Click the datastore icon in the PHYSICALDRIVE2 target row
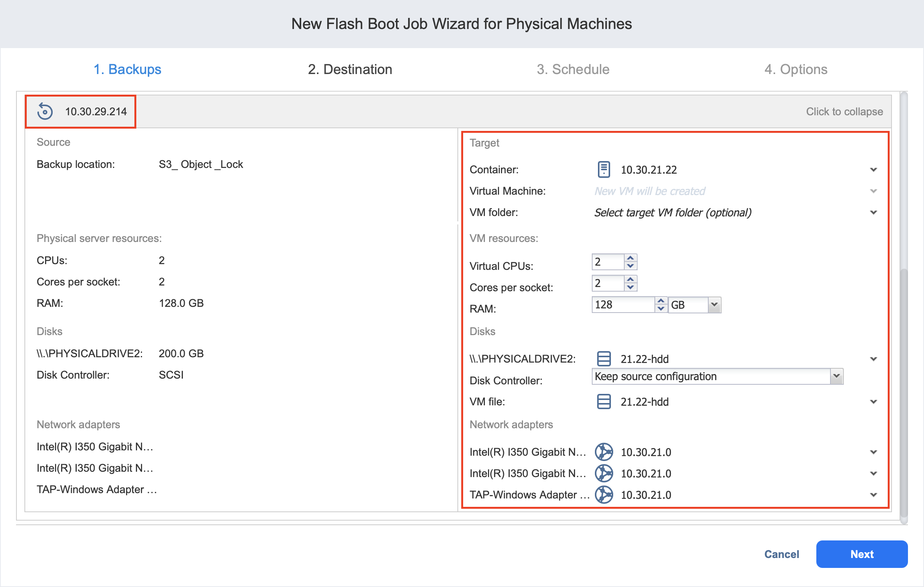The image size is (924, 587). point(604,359)
